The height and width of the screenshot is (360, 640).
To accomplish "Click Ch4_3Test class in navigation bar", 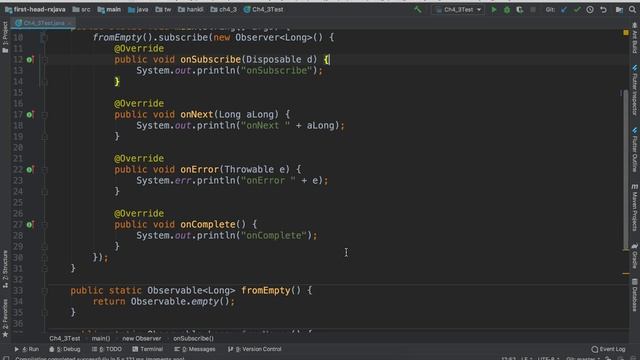I will click(x=263, y=9).
